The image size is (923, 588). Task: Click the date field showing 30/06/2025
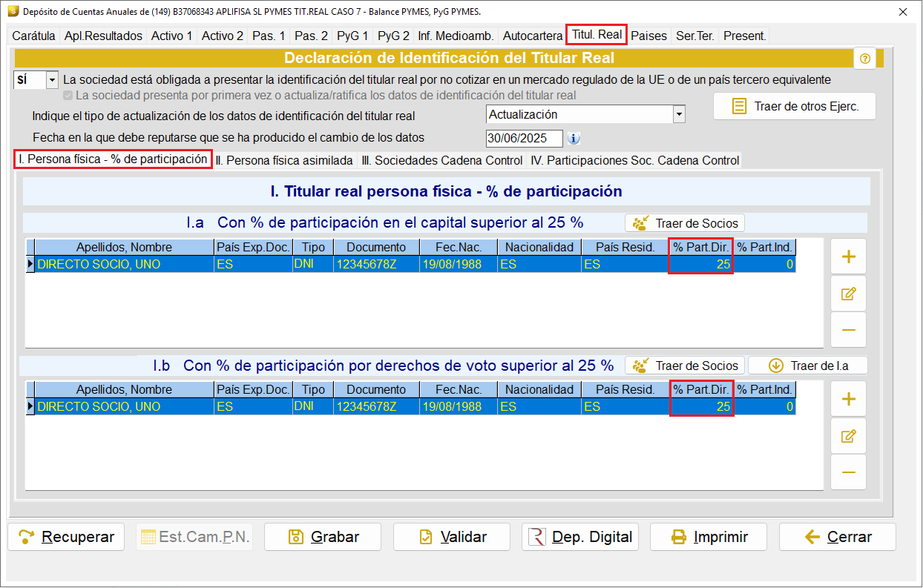525,138
